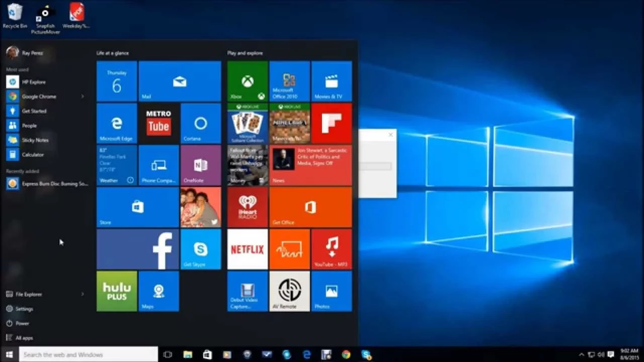Open Edge icon on the taskbar

click(x=307, y=354)
